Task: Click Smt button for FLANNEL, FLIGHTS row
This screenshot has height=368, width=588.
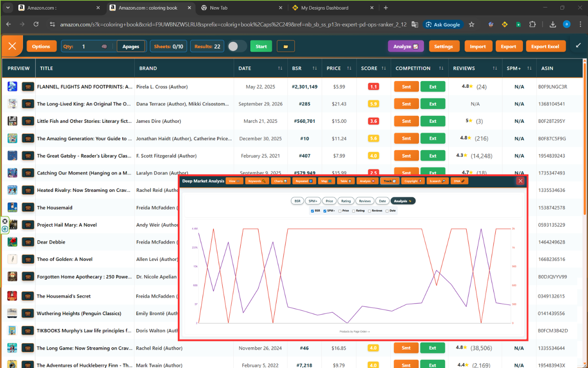Action: [407, 86]
